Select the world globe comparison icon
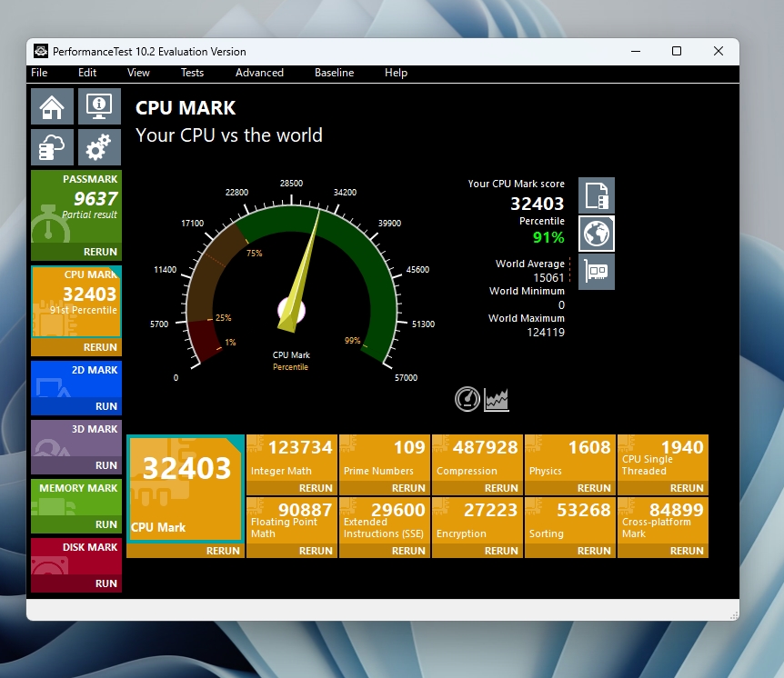 click(597, 234)
